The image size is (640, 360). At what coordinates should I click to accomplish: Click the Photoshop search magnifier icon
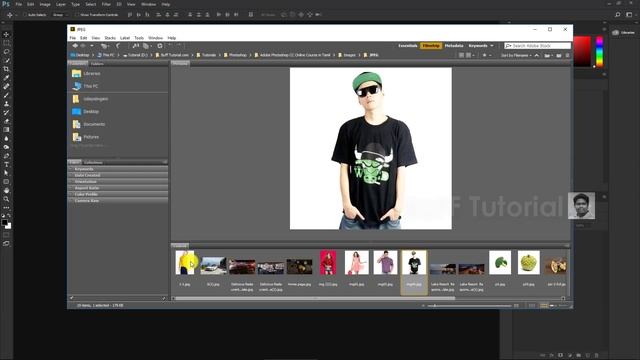click(x=618, y=15)
